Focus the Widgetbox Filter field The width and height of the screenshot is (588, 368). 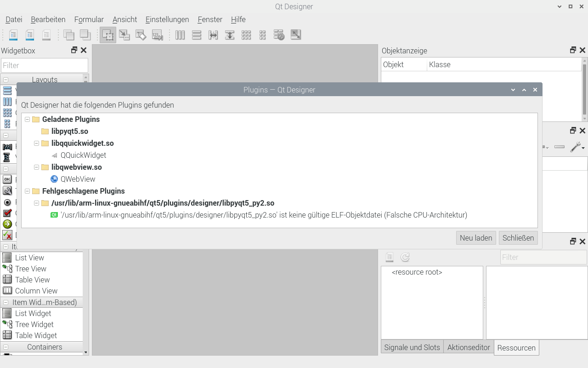[45, 65]
